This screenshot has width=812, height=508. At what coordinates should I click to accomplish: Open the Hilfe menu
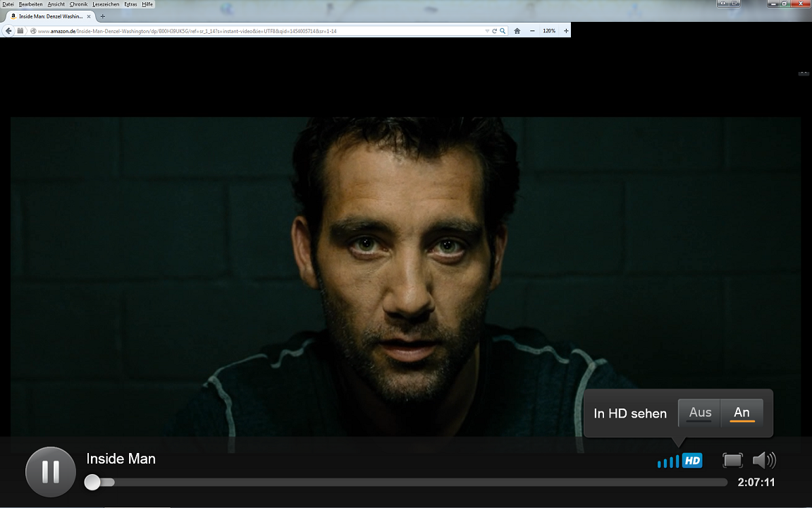147,4
